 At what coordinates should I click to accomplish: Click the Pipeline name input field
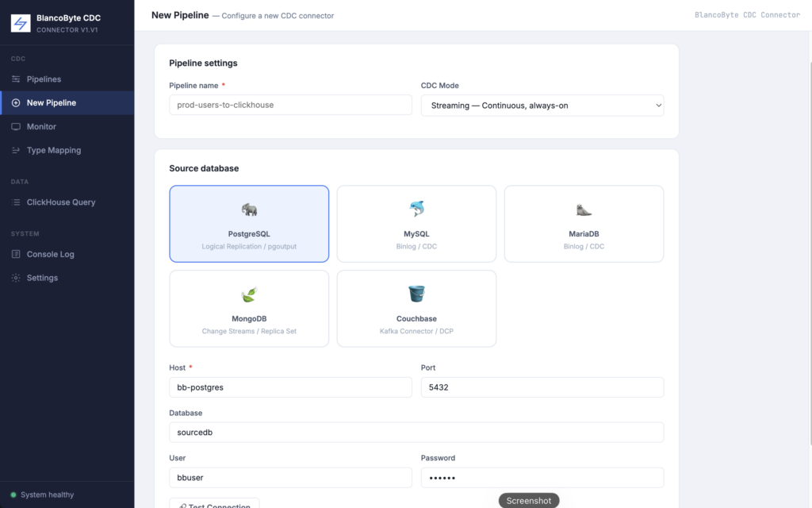click(290, 105)
